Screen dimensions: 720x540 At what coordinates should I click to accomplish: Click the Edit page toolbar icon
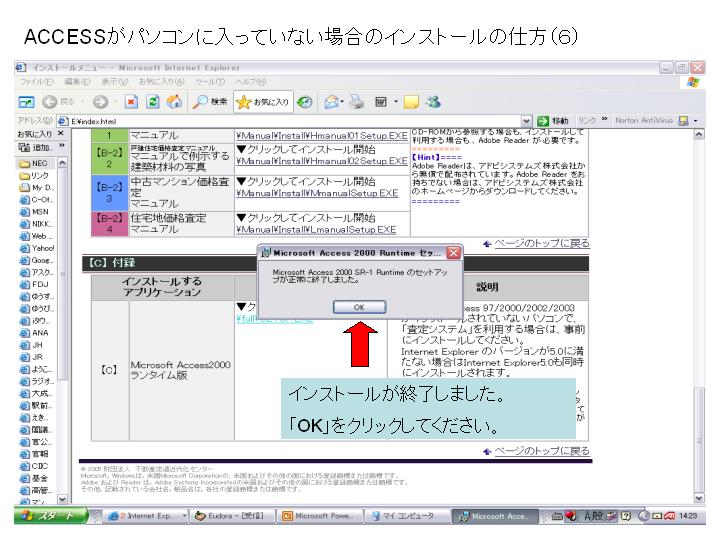tap(381, 102)
